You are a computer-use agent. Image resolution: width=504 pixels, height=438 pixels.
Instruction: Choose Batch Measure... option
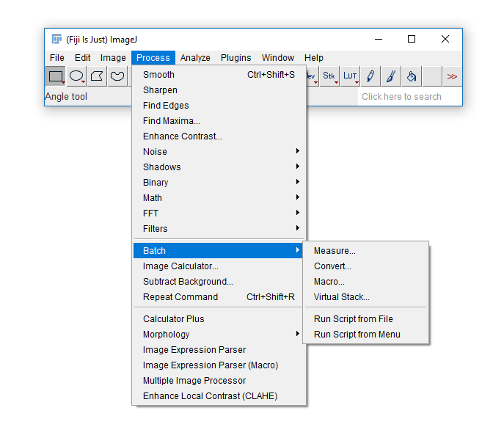pos(335,251)
